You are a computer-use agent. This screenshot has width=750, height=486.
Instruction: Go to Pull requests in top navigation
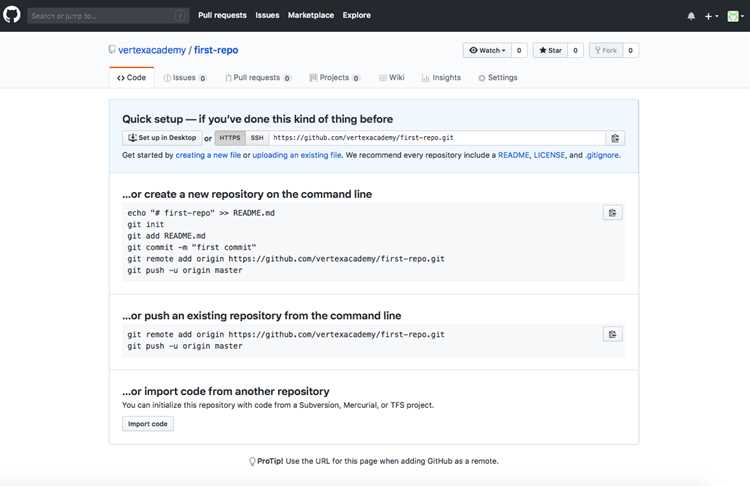(222, 15)
